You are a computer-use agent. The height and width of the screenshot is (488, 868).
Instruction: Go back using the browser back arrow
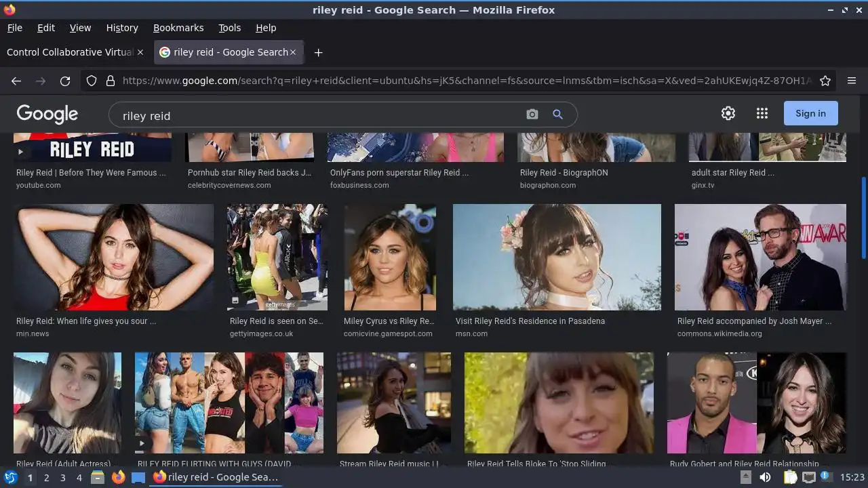click(x=16, y=81)
